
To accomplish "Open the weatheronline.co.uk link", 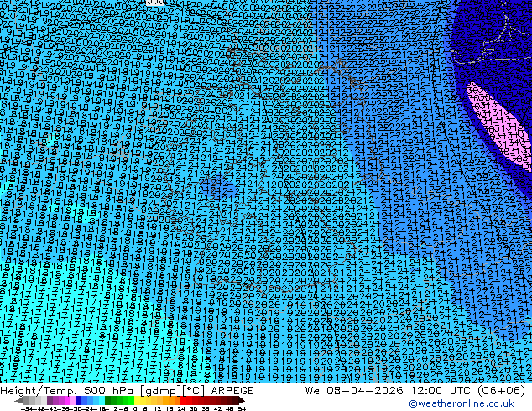I will click(462, 403).
